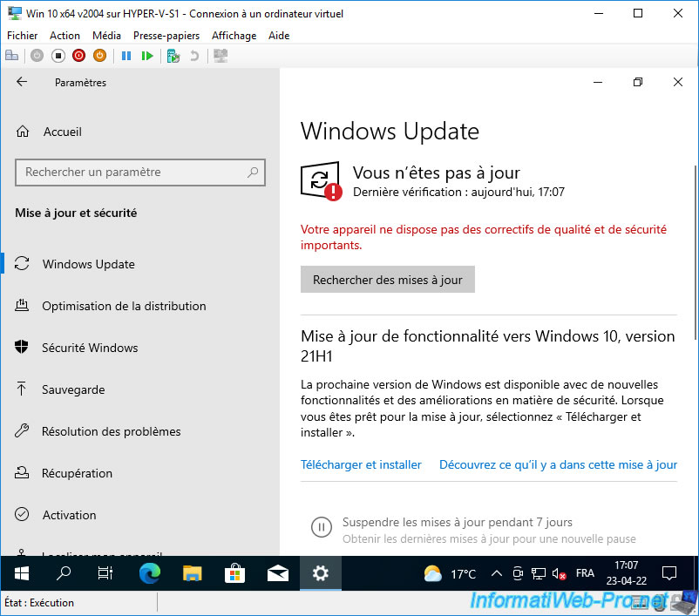Launch Microsoft Edge from the taskbar
Screen dimensions: 699x616
(x=150, y=573)
